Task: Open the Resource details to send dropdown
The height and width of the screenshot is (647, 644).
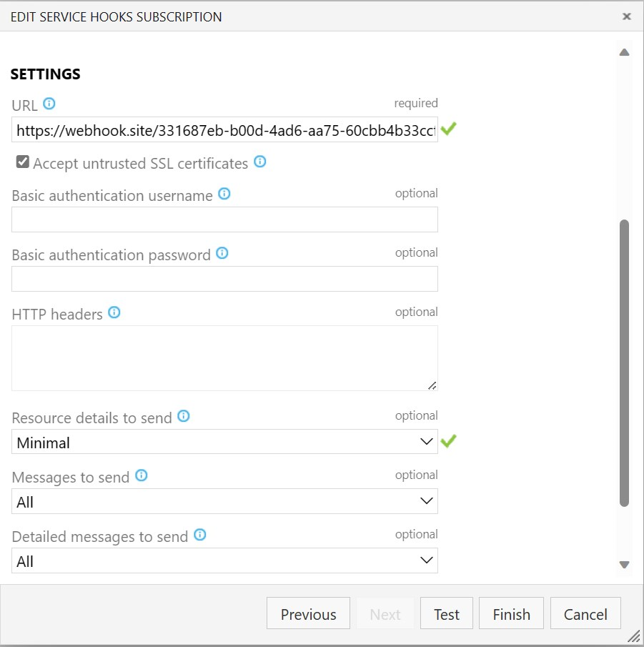Action: (425, 442)
